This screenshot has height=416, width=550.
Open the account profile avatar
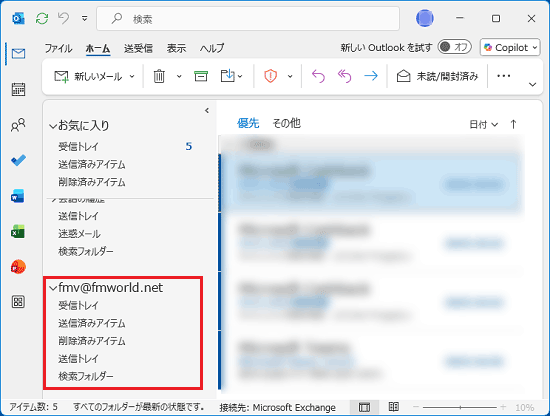[x=424, y=18]
